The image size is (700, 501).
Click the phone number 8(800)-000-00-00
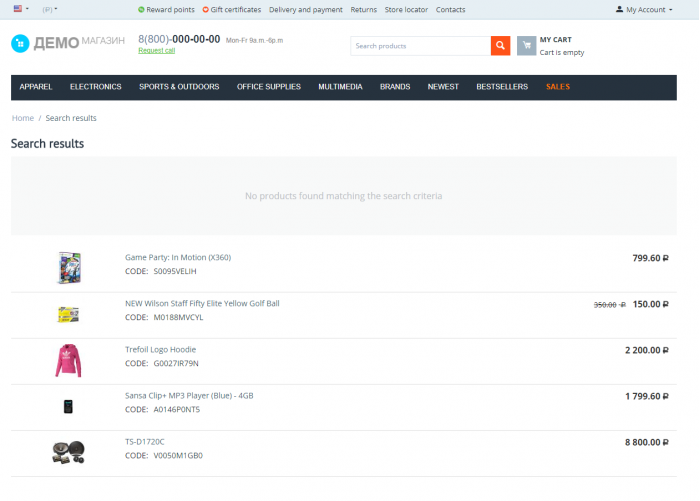click(x=179, y=39)
